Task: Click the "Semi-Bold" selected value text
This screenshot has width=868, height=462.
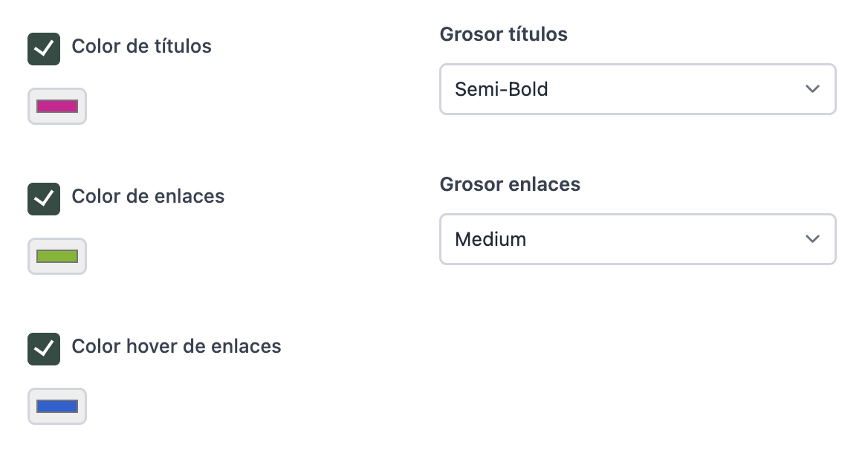Action: click(x=501, y=89)
